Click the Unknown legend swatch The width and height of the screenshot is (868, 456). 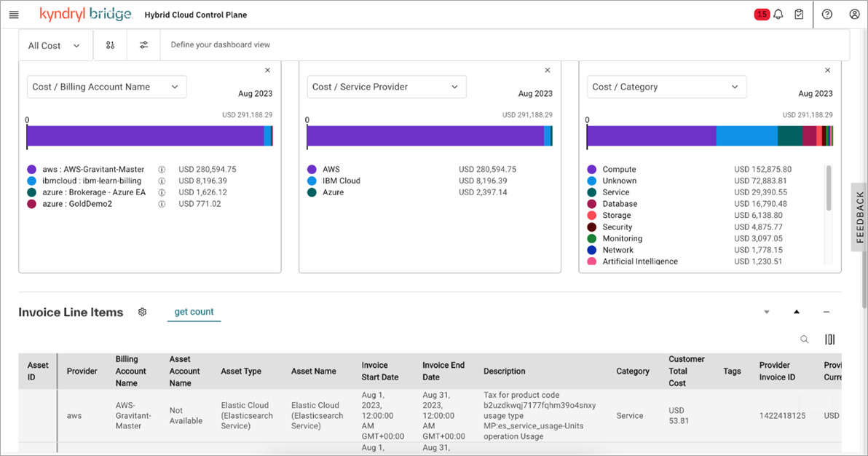(592, 181)
